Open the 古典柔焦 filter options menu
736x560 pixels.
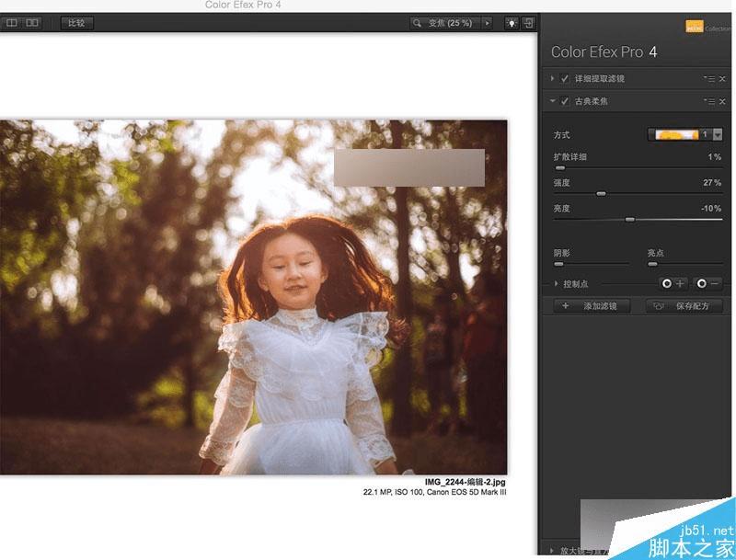[708, 101]
